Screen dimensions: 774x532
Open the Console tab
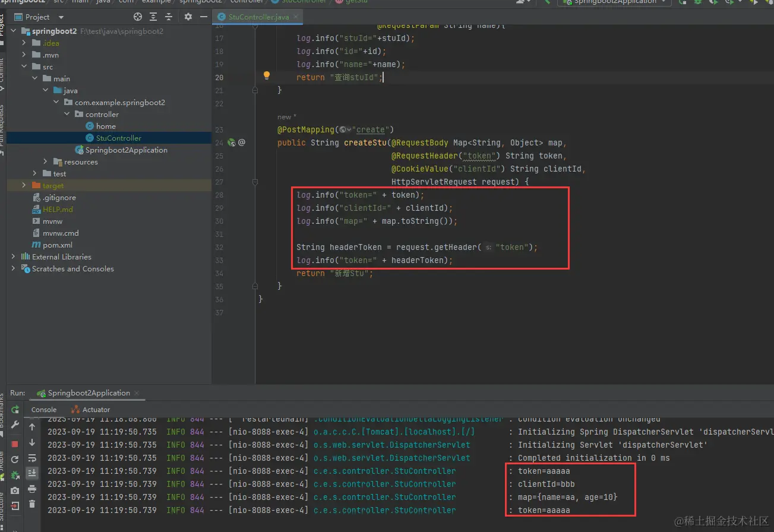[x=44, y=410]
